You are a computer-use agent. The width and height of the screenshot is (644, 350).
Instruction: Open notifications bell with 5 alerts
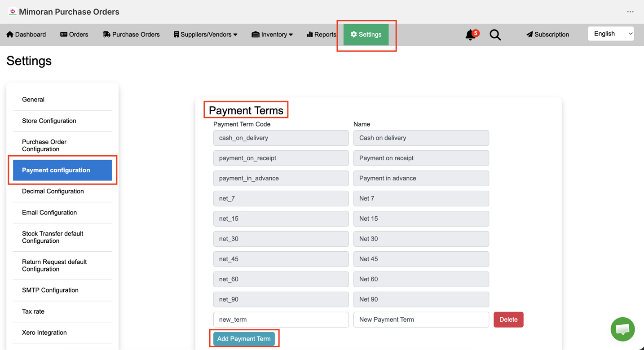(472, 35)
